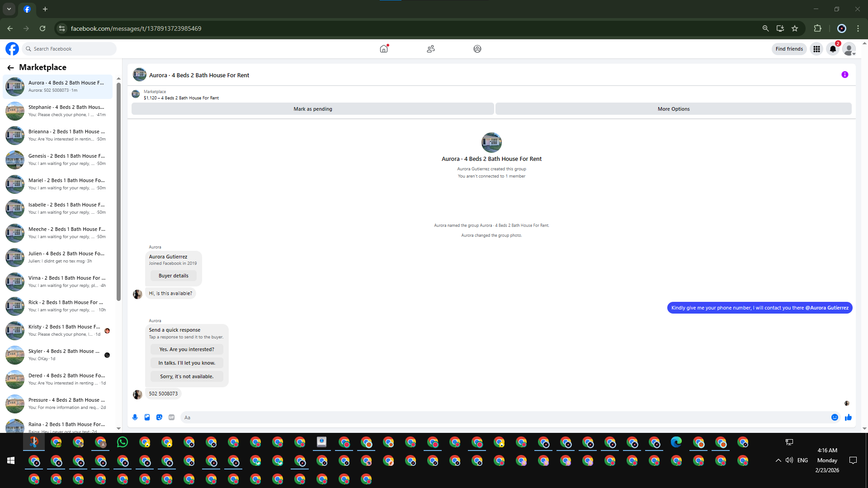The width and height of the screenshot is (868, 488).
Task: Go back from Marketplace chats
Action: click(10, 67)
